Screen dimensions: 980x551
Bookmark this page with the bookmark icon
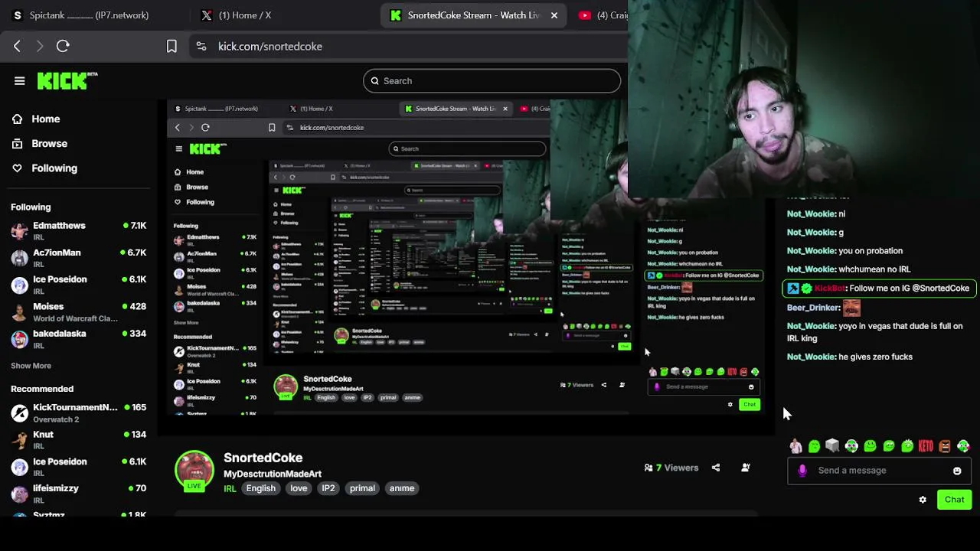[x=171, y=46]
